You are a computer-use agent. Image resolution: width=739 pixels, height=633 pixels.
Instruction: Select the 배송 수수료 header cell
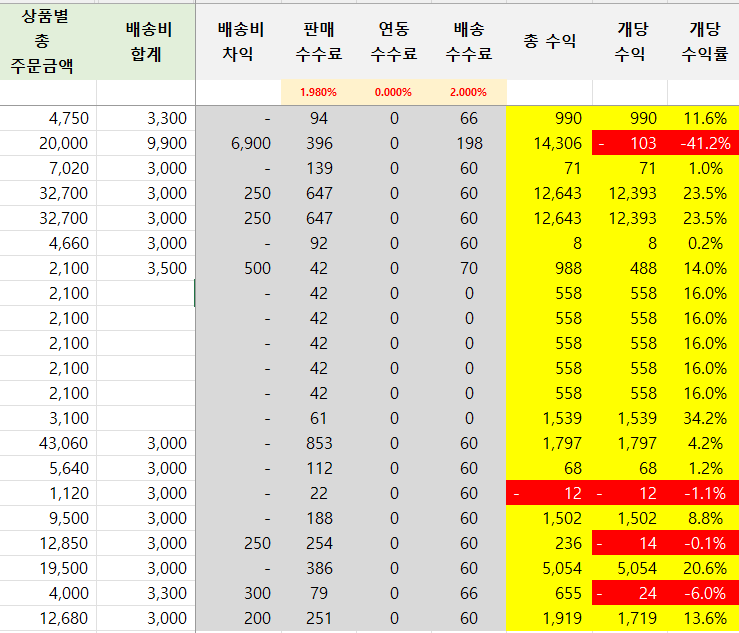click(469, 41)
